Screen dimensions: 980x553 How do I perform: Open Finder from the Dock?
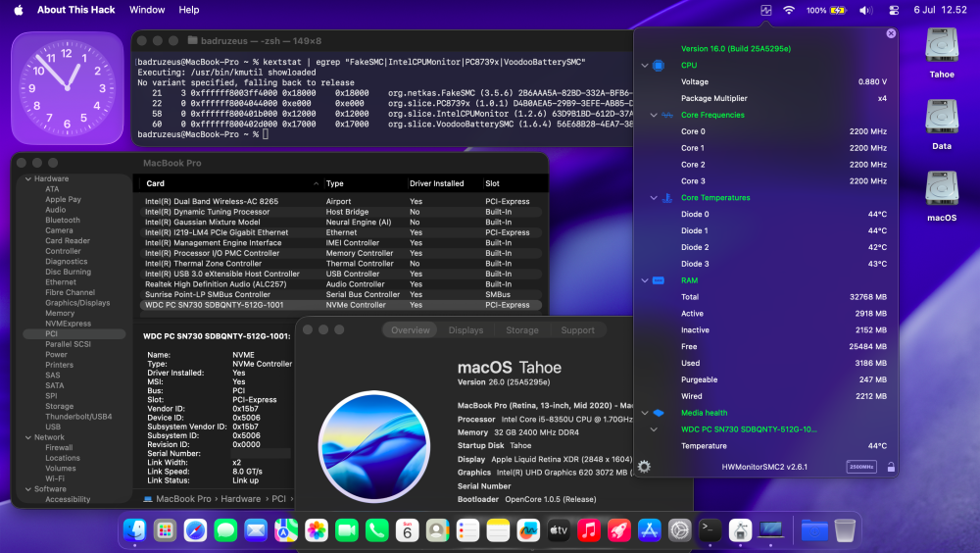(135, 530)
